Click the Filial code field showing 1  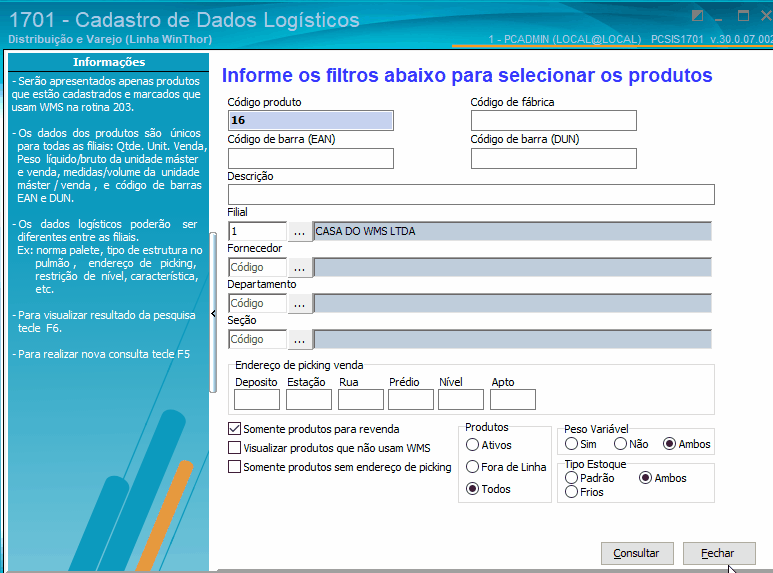click(257, 231)
